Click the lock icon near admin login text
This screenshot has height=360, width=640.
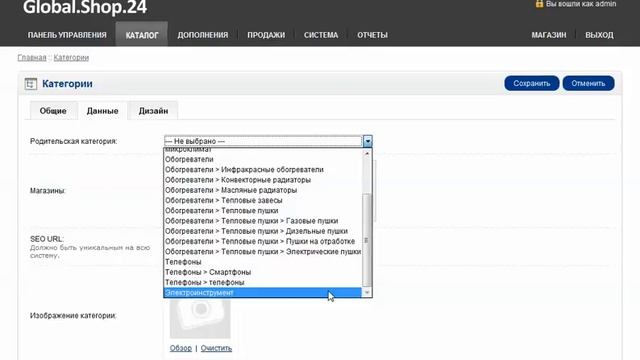539,4
